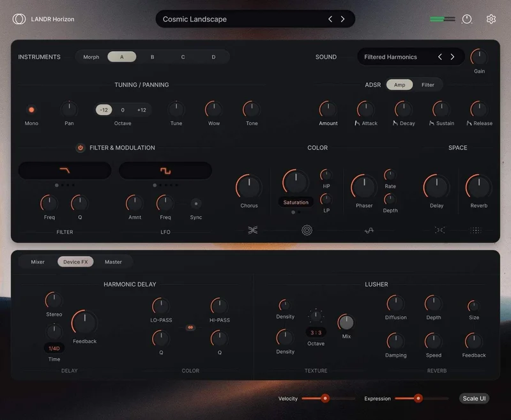Image resolution: width=511 pixels, height=420 pixels.
Task: Click the LANDR Horizon logo icon
Action: [x=19, y=19]
